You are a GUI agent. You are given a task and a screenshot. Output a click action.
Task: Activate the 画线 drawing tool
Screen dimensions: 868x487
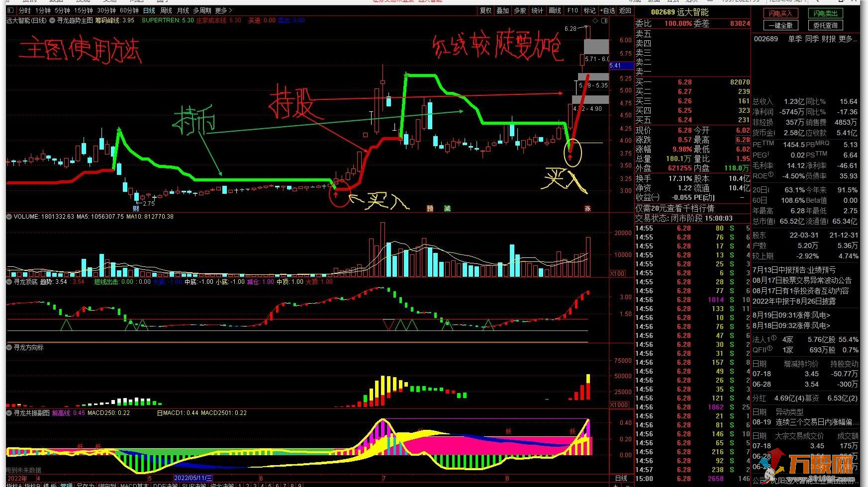click(x=555, y=10)
